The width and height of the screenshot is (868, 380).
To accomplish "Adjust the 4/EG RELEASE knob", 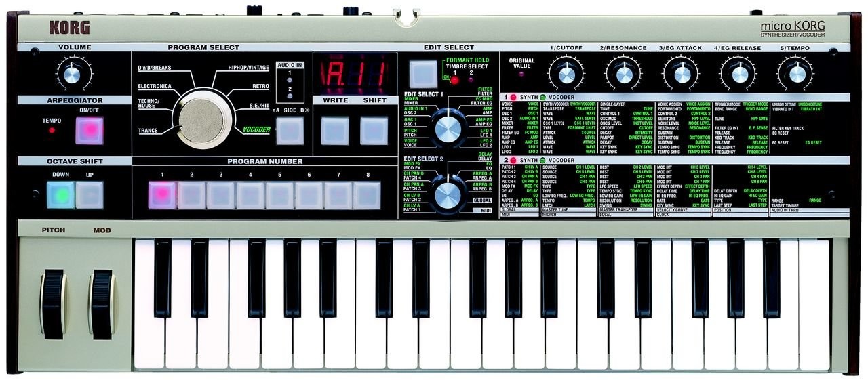I will point(738,73).
